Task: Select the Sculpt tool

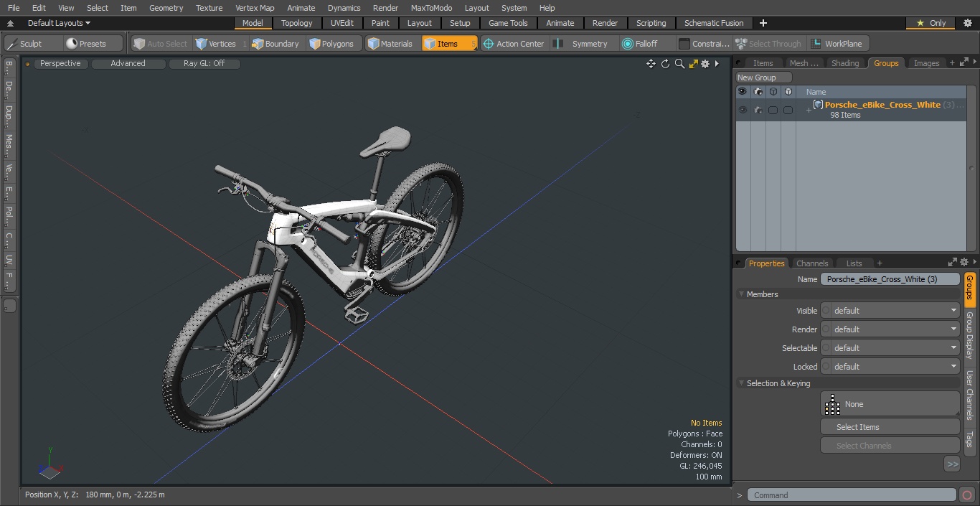Action: point(33,44)
